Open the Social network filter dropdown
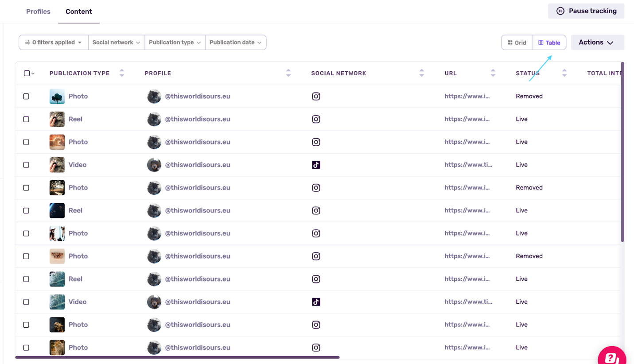The height and width of the screenshot is (364, 634). click(x=116, y=43)
